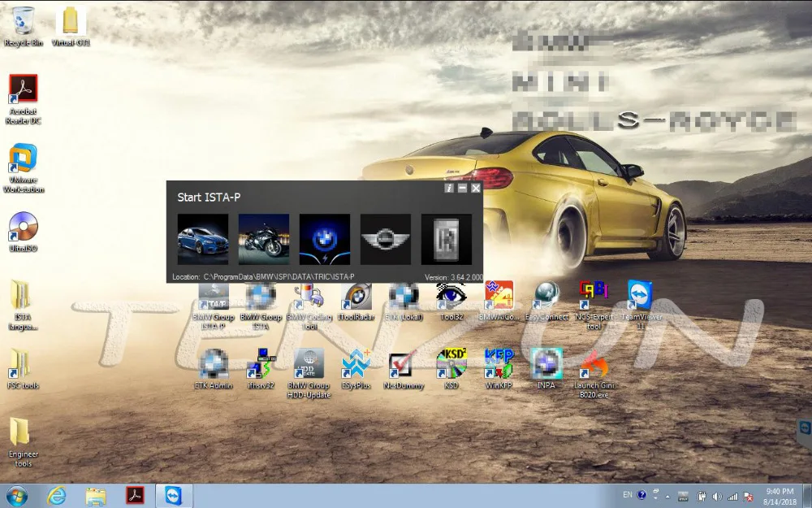Select the Rolls-Royce tile in Start ISTA-P

pyautogui.click(x=447, y=239)
